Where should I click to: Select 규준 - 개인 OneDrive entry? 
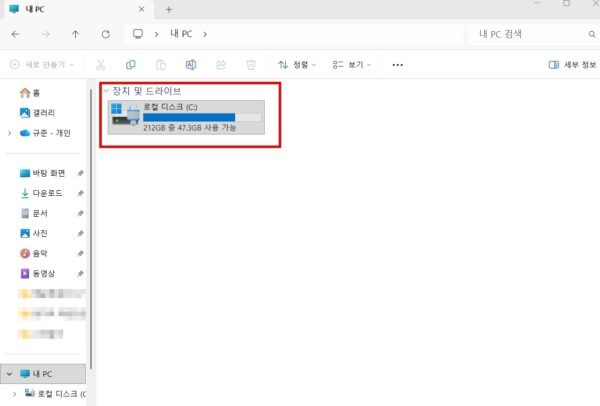[x=45, y=133]
